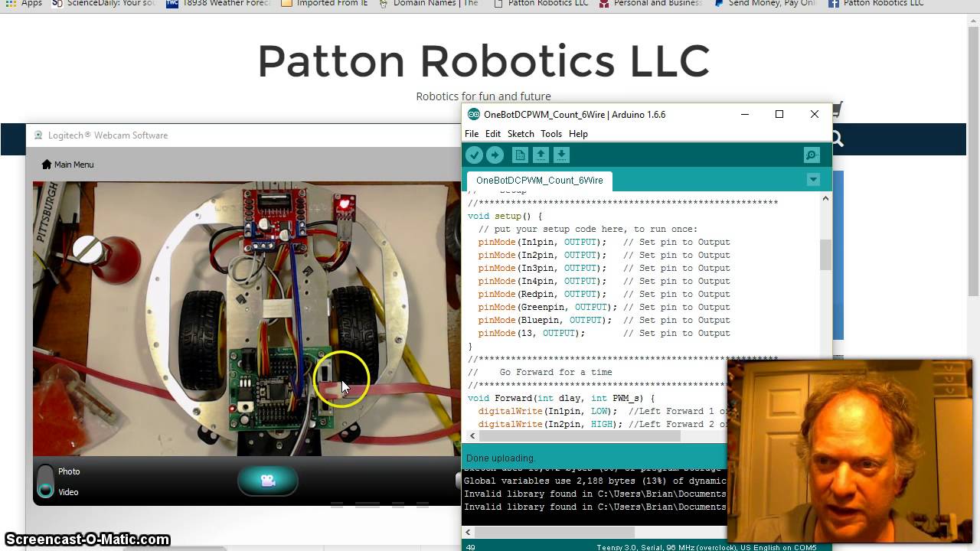Click the 'pinMode(Greenpin, OUTPUT);' line
The image size is (980, 551).
pyautogui.click(x=547, y=308)
